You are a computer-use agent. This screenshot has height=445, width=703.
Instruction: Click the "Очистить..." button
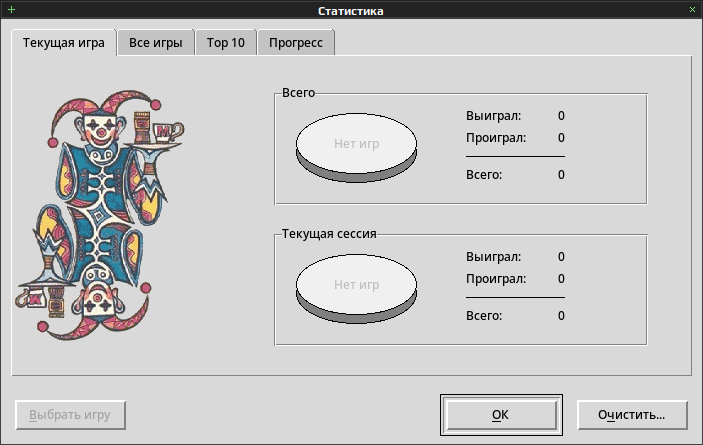(x=632, y=415)
